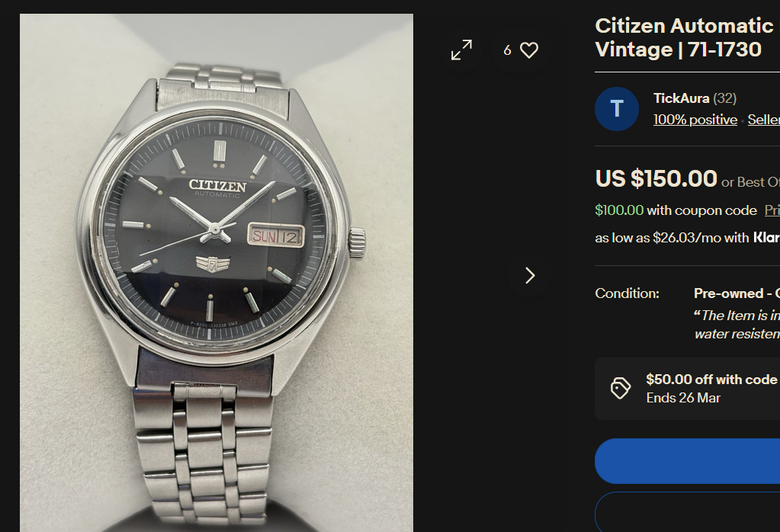Open the price details link beside the coupon code
The height and width of the screenshot is (532, 780).
pos(772,210)
